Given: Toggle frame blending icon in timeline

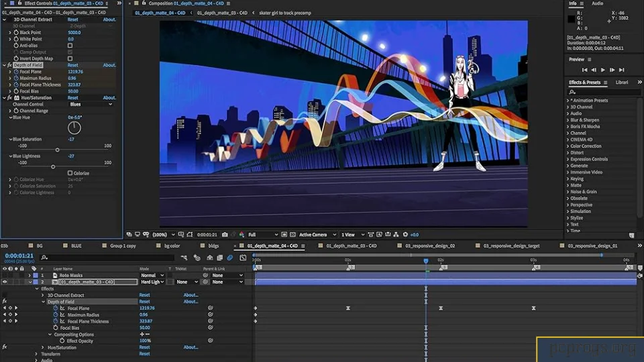Looking at the screenshot, I should click(x=220, y=257).
